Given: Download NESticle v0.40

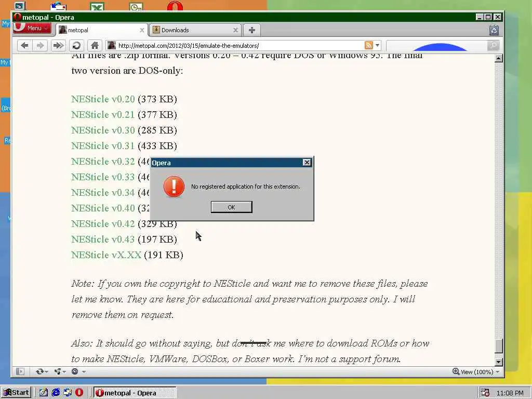Looking at the screenshot, I should (x=103, y=208).
